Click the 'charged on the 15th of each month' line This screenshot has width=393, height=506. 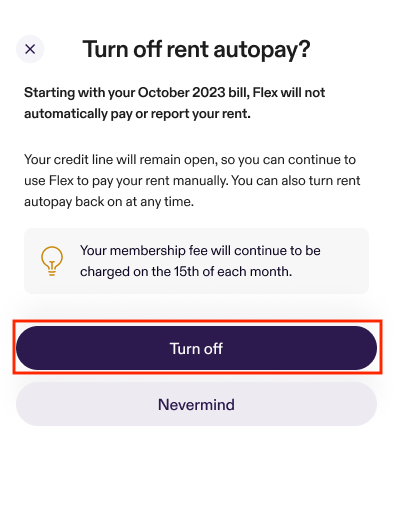coord(186,272)
